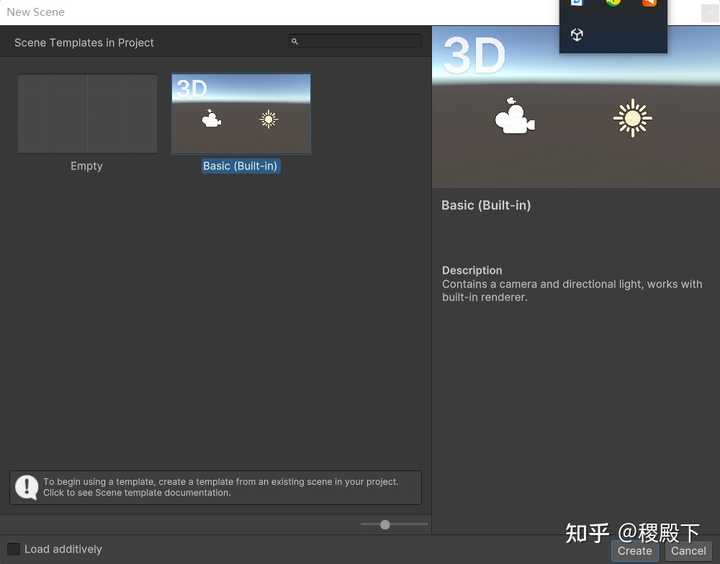
Task: Click the sun light icon in preview
Action: (x=632, y=118)
